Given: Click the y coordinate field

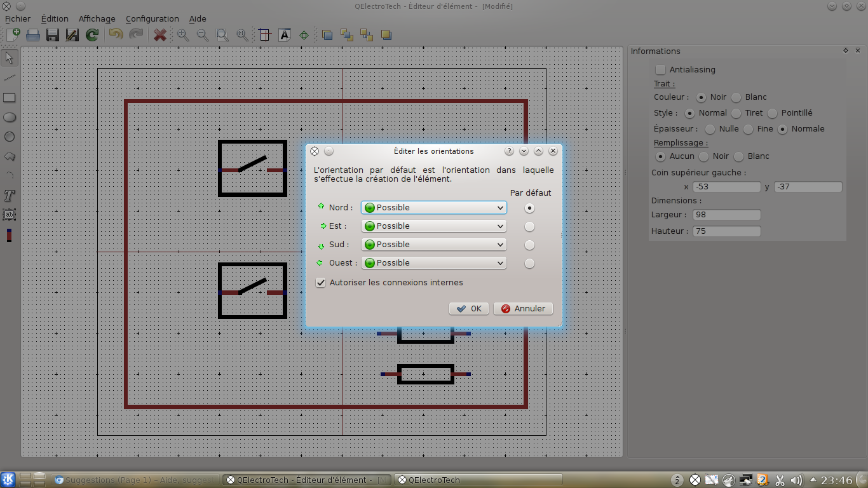Looking at the screenshot, I should point(808,187).
